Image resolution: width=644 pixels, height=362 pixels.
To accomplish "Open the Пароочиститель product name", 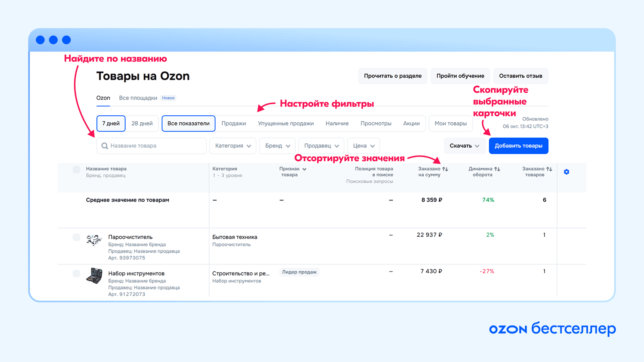I will click(130, 237).
